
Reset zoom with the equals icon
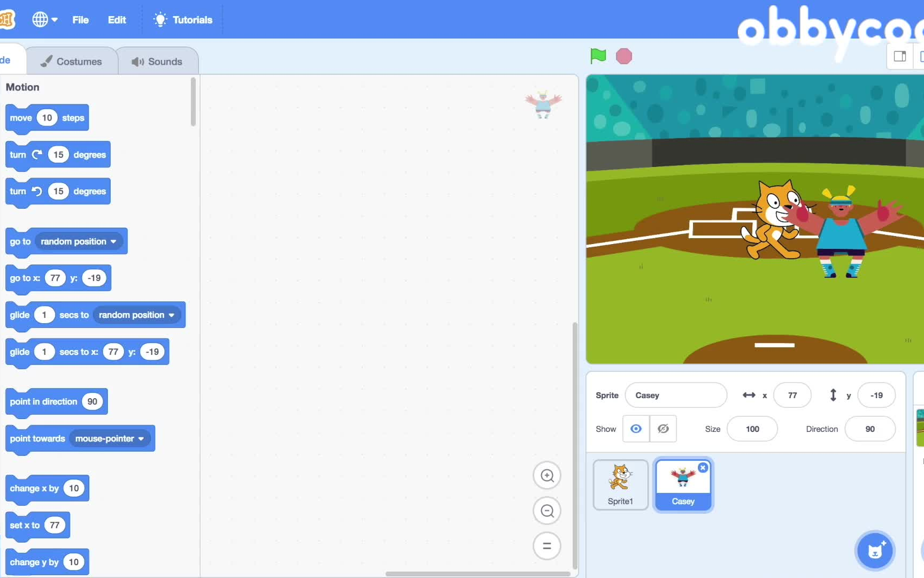coord(546,546)
